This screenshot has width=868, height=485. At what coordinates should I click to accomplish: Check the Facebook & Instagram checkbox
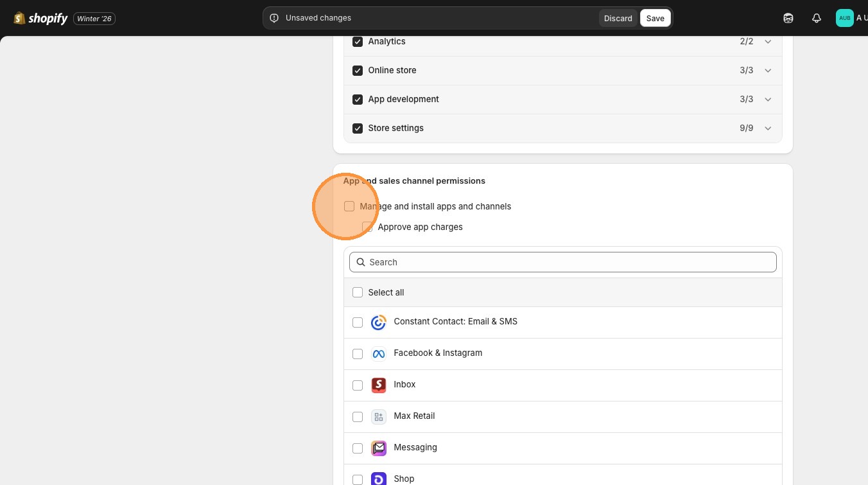[x=358, y=354]
